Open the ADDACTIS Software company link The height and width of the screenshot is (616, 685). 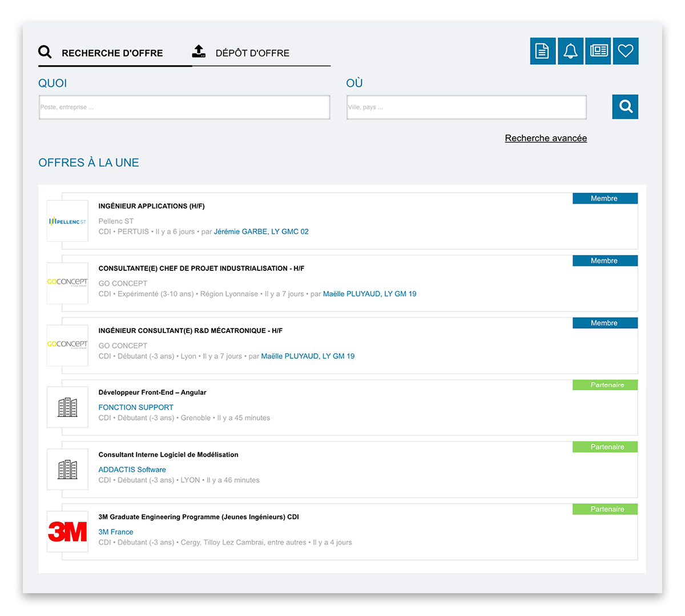point(132,469)
